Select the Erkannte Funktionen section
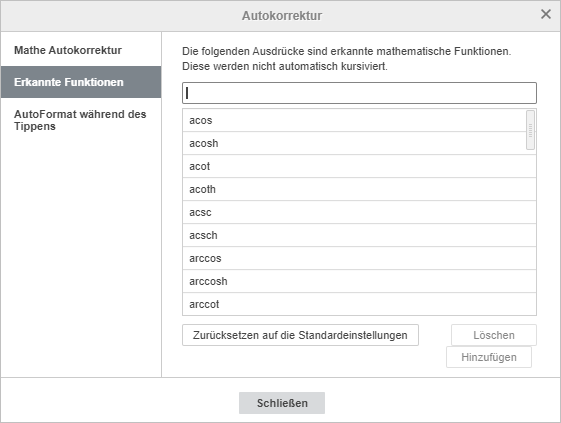This screenshot has width=561, height=423. point(81,82)
